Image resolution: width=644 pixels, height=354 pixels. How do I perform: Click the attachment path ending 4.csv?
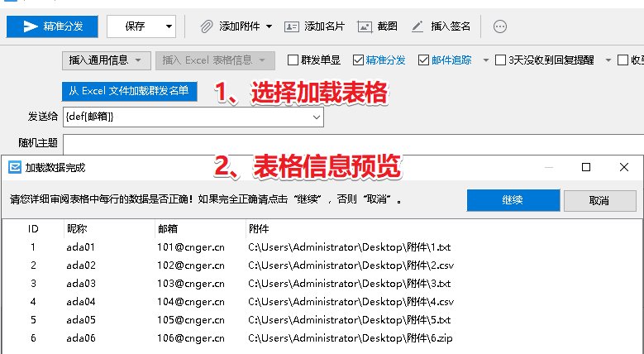[x=351, y=301]
